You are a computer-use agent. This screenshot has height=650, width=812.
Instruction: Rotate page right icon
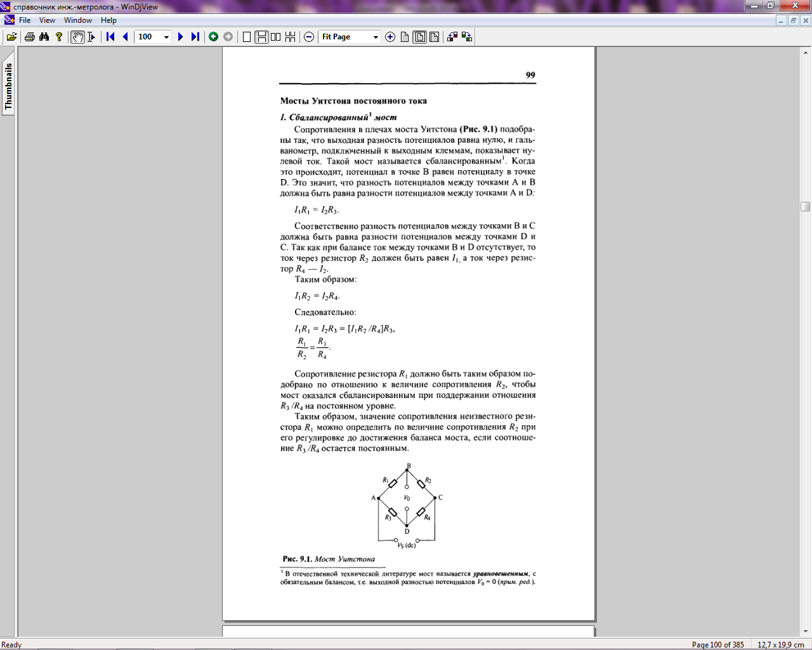(467, 37)
